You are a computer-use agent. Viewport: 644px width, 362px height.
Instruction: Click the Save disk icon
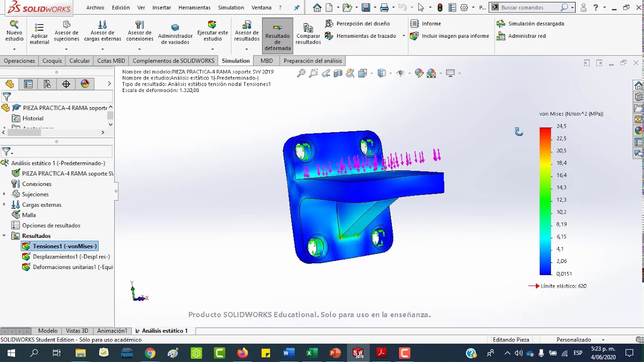366,8
